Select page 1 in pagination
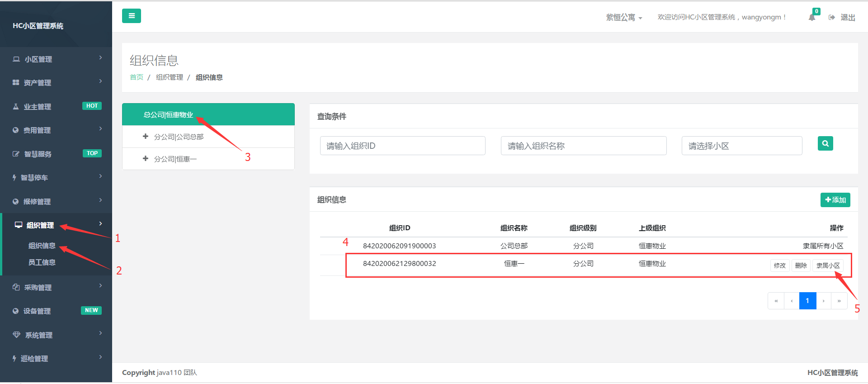Viewport: 868px width, 384px height. (807, 301)
